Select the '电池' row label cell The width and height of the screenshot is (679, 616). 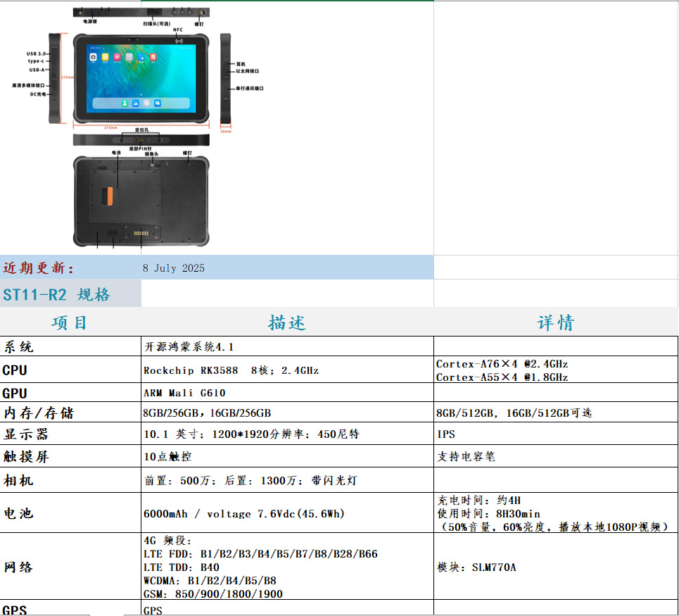coord(70,513)
